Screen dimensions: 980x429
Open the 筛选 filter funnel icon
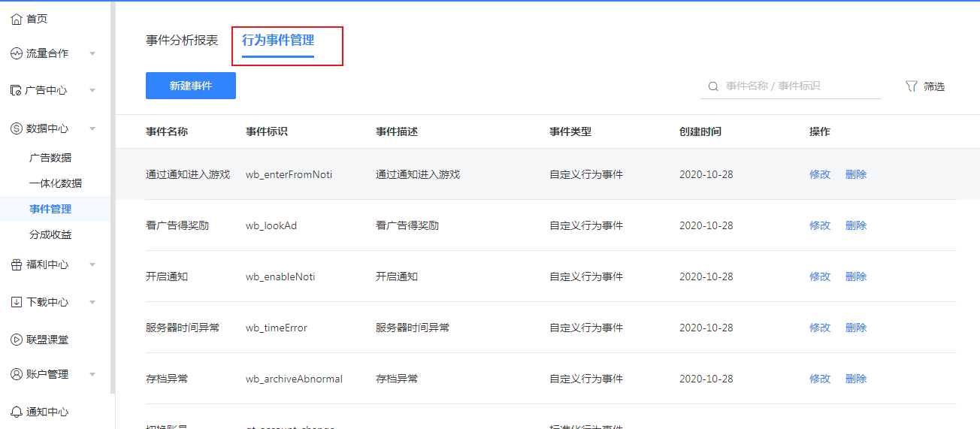(x=912, y=86)
